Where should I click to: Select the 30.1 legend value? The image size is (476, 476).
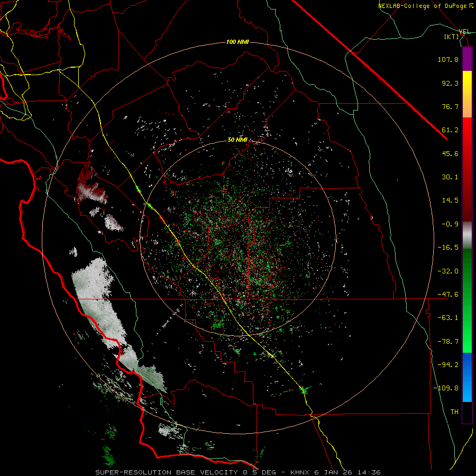pos(450,177)
